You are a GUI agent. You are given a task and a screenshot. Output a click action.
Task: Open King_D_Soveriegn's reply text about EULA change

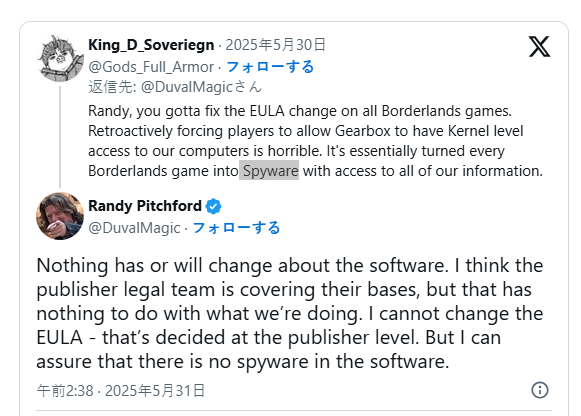[x=315, y=141]
